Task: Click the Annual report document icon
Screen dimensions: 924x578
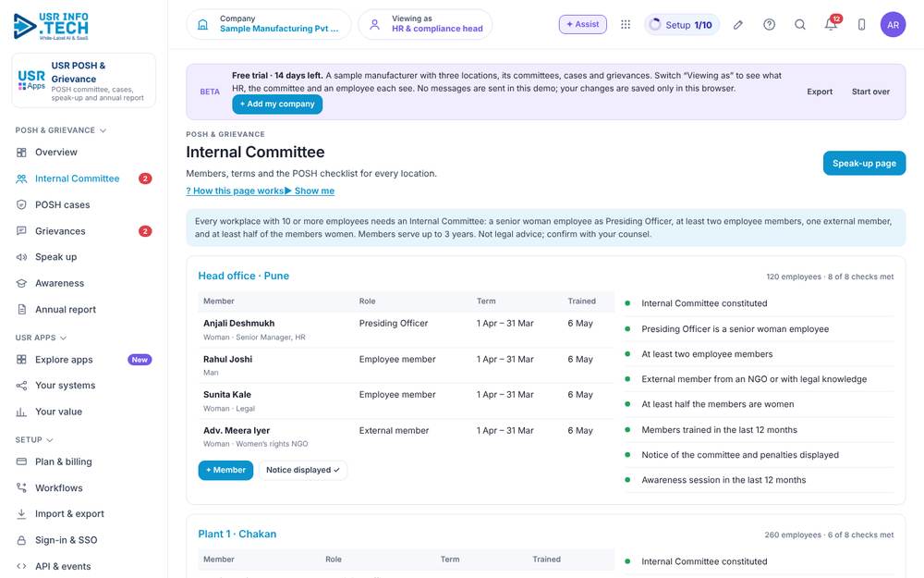Action: [21, 310]
